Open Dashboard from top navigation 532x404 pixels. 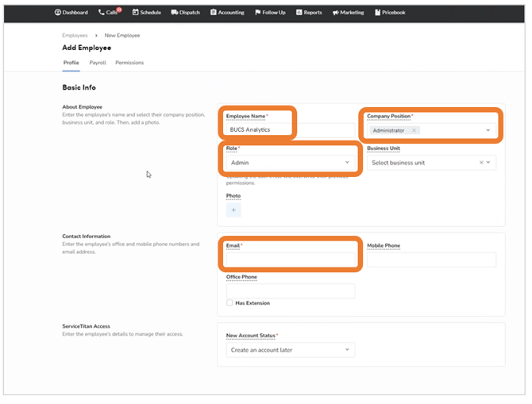[71, 13]
